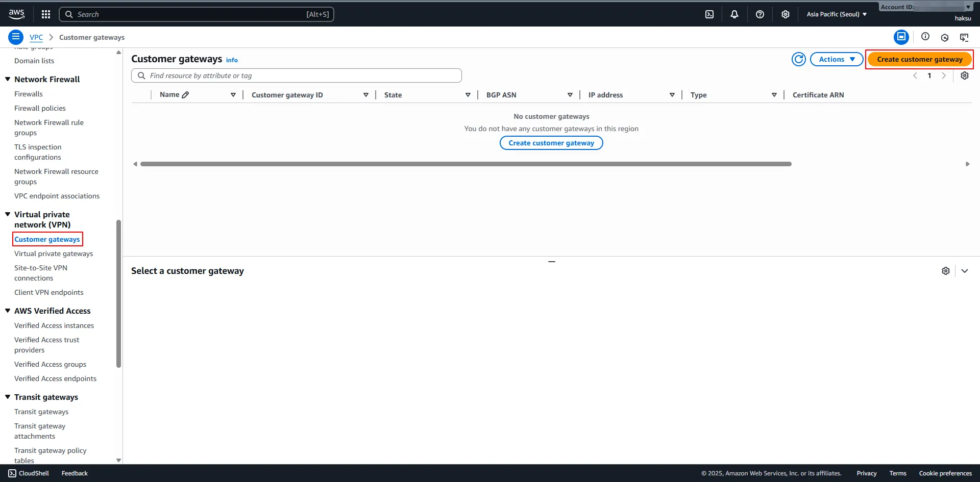This screenshot has width=980, height=482.
Task: Open the Asia Pacific (Seoul) region selector
Action: [837, 14]
